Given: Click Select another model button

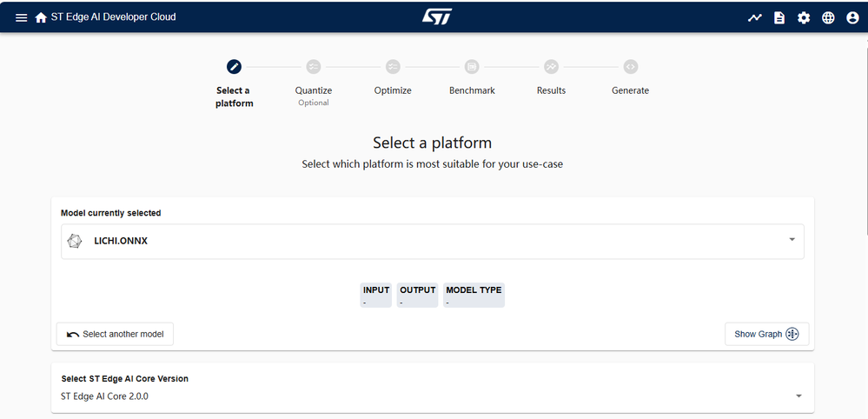Looking at the screenshot, I should pyautogui.click(x=115, y=335).
